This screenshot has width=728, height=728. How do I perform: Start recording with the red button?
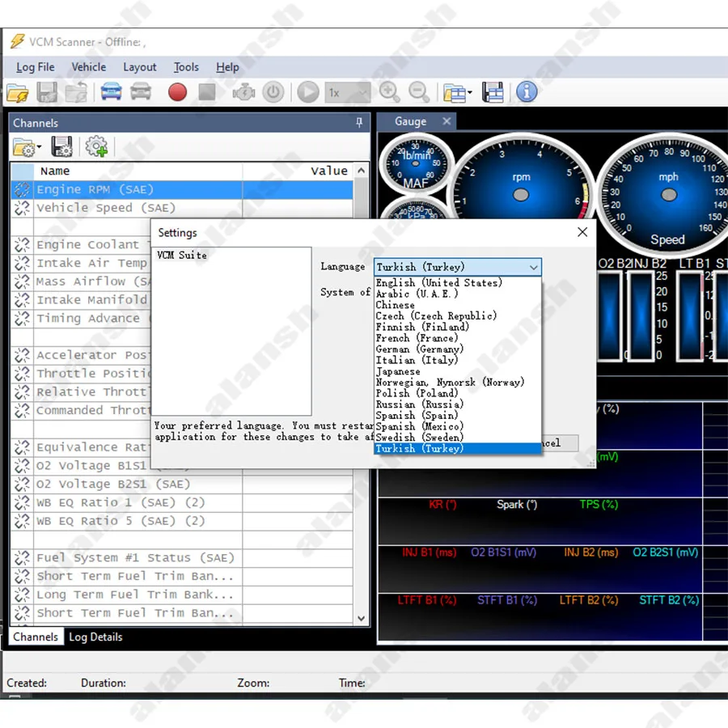click(x=177, y=92)
